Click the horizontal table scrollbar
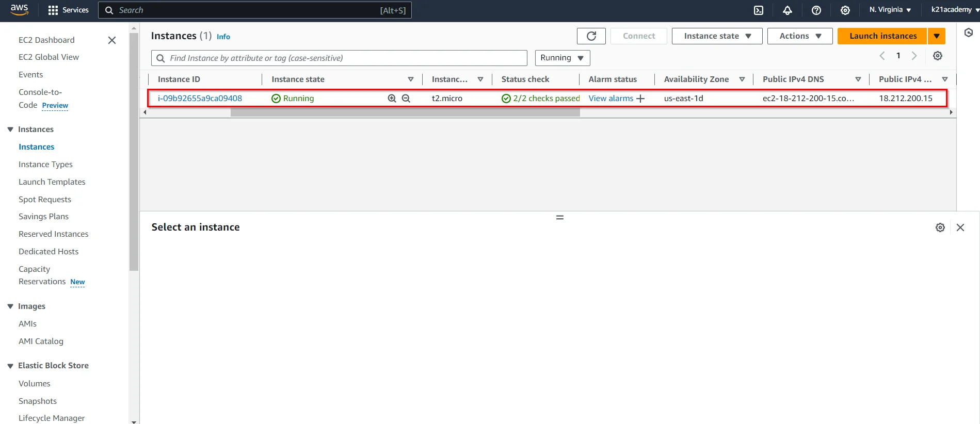The height and width of the screenshot is (424, 980). (x=405, y=112)
